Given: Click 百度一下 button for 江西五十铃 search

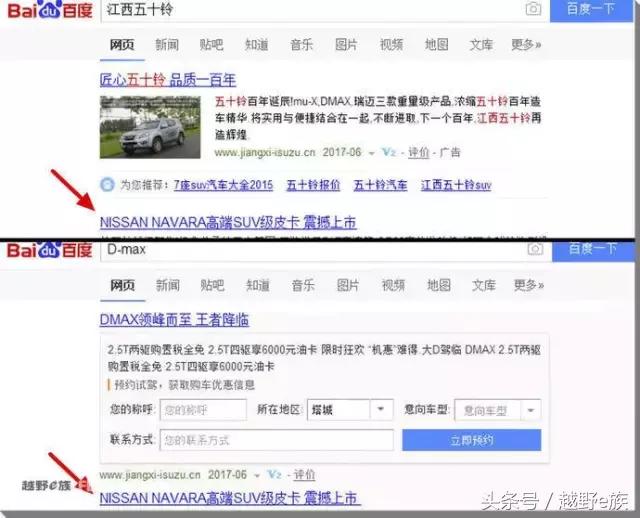Looking at the screenshot, I should click(591, 10).
